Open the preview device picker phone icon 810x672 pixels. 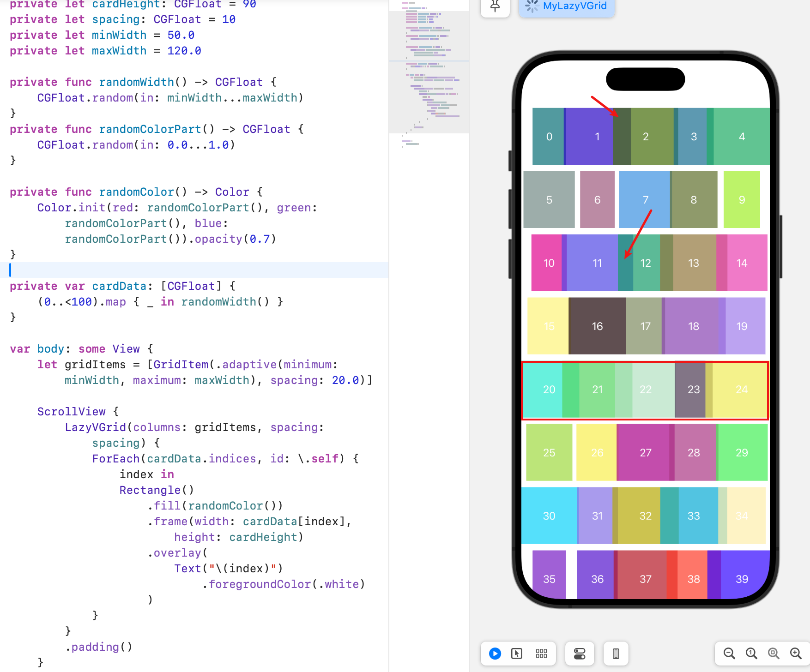[x=616, y=654]
